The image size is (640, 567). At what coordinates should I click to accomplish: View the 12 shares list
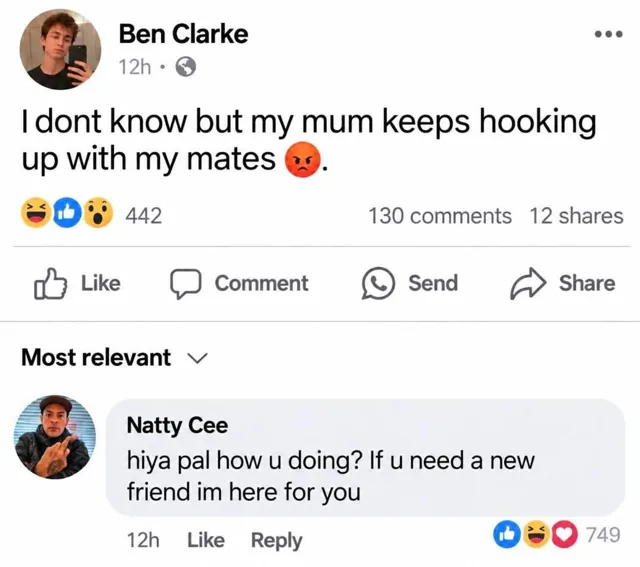pyautogui.click(x=576, y=216)
